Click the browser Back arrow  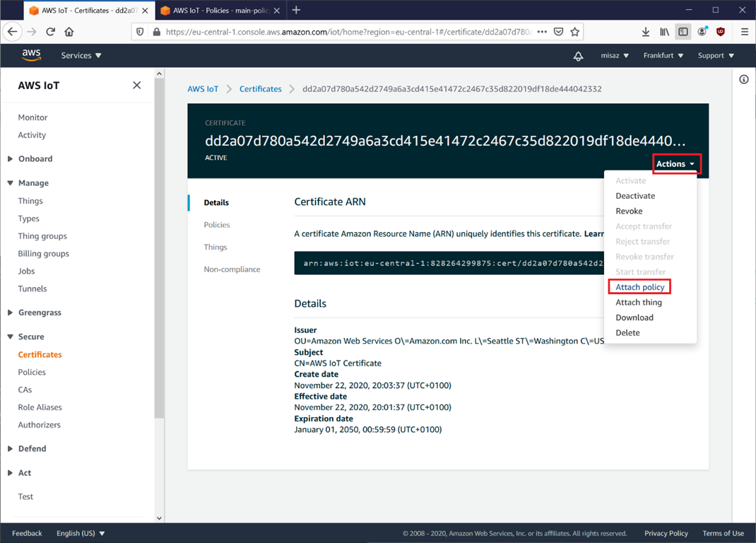[12, 32]
